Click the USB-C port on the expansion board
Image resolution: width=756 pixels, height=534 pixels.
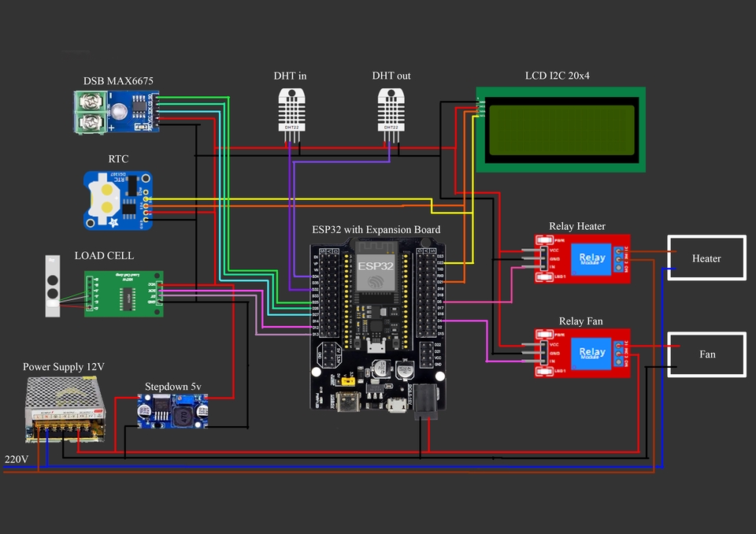[348, 402]
